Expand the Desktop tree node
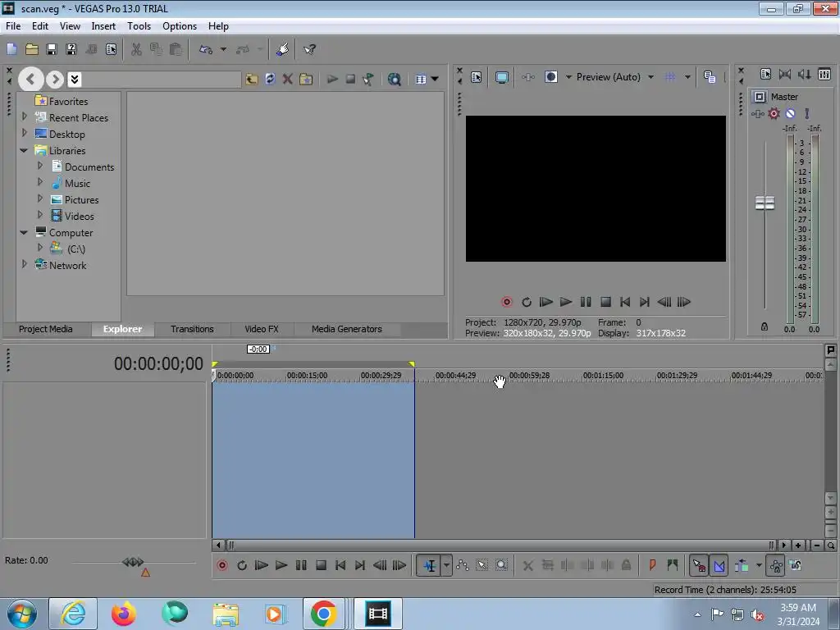Screen dimensions: 840x630 tap(24, 132)
